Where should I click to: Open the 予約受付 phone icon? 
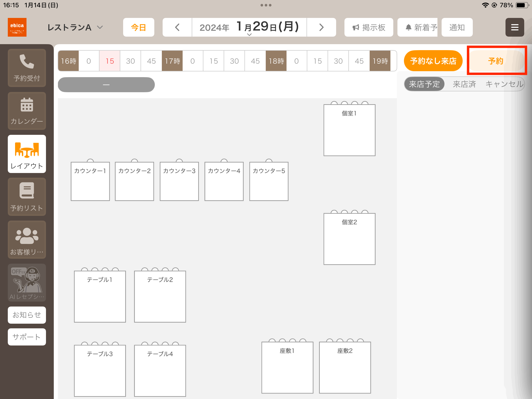tap(27, 68)
